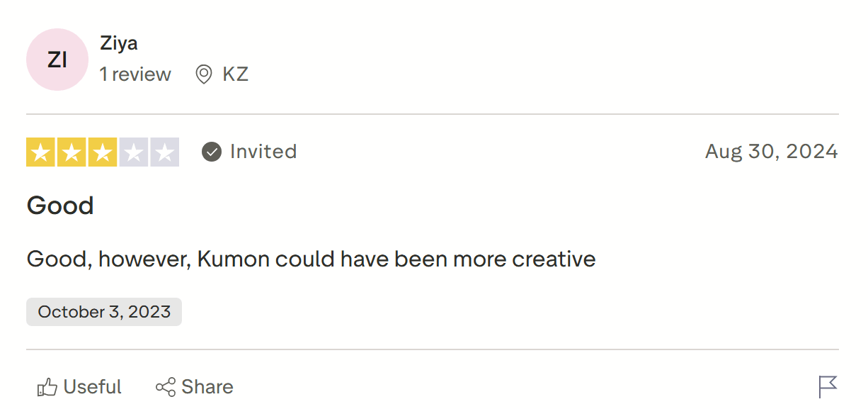Click the fourth grey star

click(x=134, y=152)
